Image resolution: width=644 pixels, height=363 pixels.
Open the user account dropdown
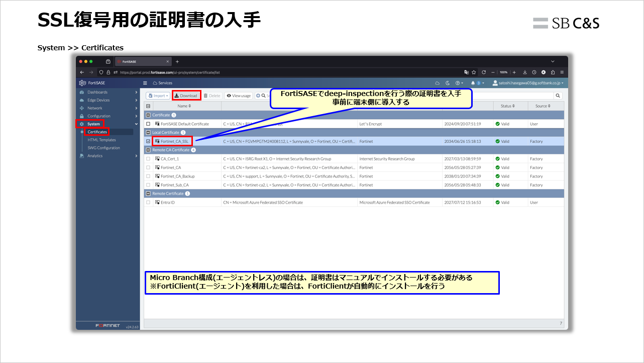click(528, 83)
